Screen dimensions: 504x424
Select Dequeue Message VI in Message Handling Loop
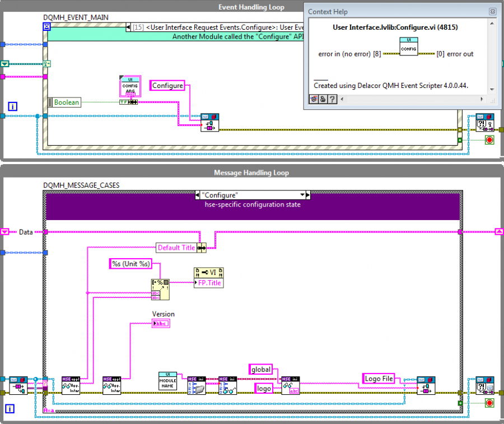coord(18,386)
